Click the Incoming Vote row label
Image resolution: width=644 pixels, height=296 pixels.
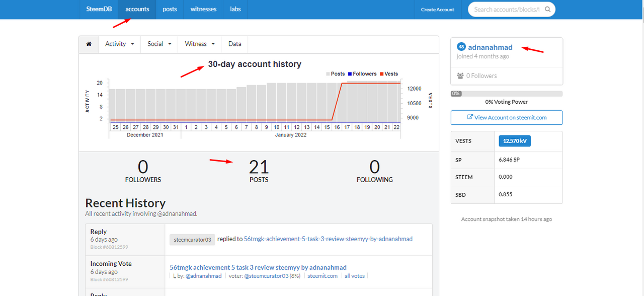pos(111,263)
